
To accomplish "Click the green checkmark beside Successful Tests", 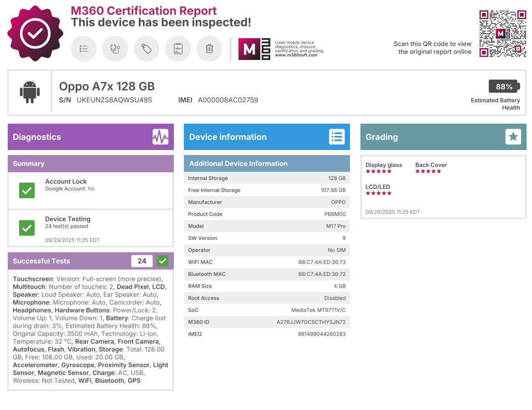I will (162, 261).
